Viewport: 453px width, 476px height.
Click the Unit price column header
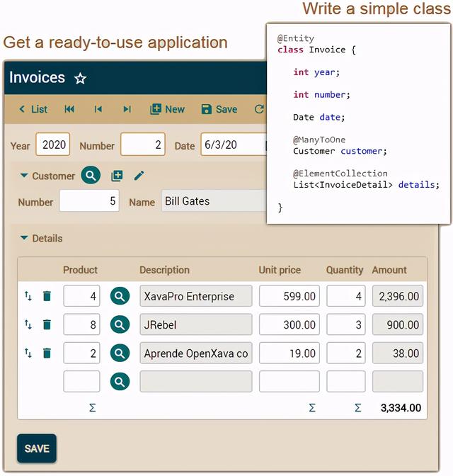280,270
